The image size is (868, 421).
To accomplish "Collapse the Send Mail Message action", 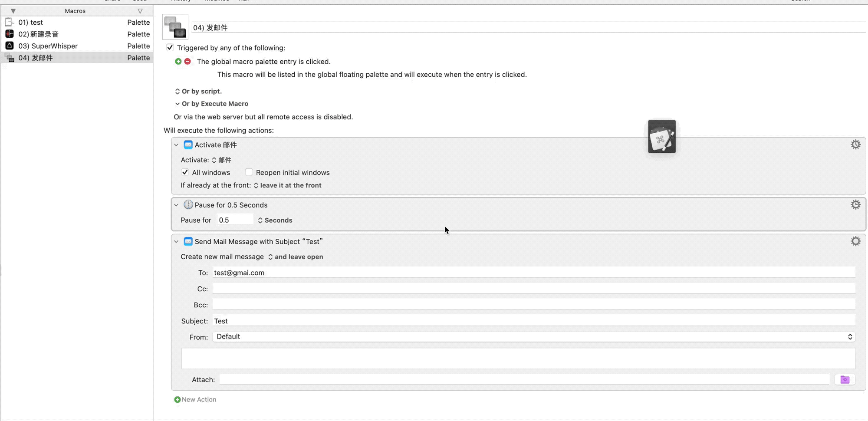I will point(176,242).
